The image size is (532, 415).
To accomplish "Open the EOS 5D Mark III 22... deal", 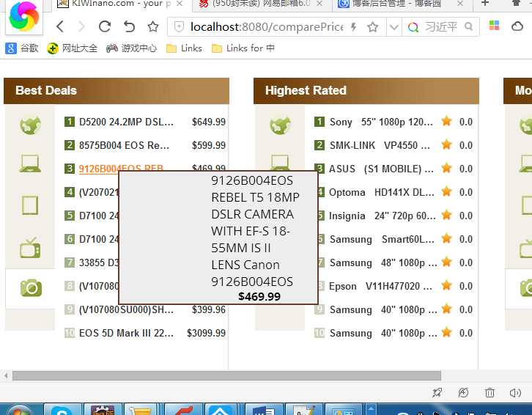I will click(x=126, y=333).
